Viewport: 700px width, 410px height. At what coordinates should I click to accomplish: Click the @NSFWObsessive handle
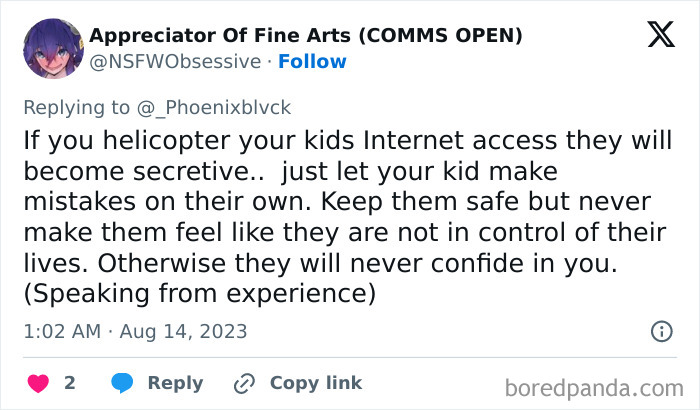pos(176,62)
